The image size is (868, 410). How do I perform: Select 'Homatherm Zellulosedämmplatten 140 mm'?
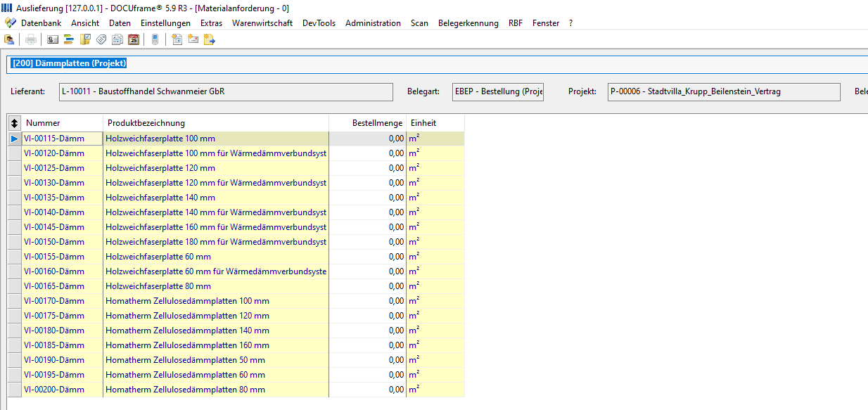(x=216, y=331)
